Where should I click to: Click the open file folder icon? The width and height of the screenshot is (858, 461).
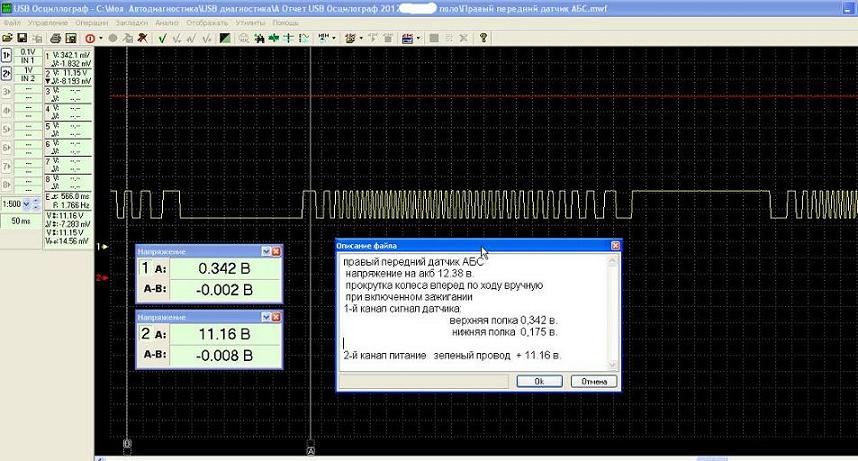[8, 38]
